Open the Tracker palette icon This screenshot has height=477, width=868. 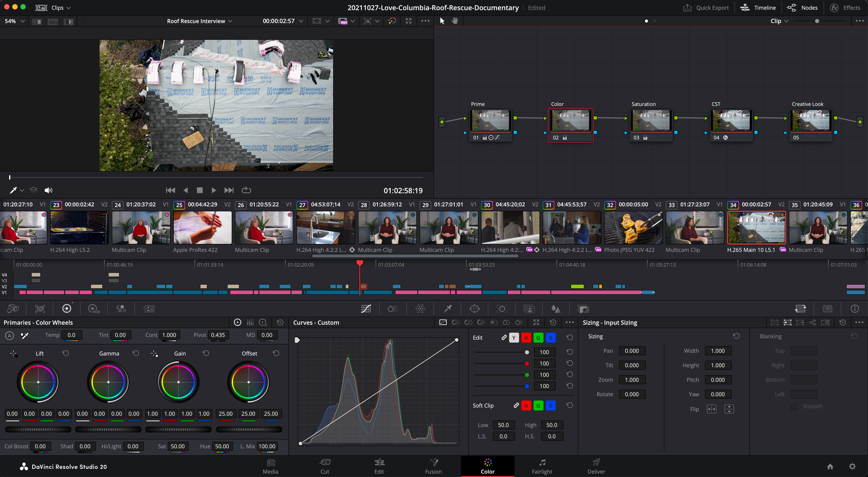tap(502, 309)
